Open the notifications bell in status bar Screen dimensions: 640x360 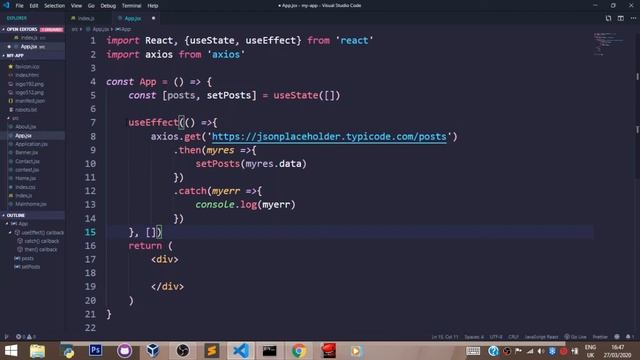(x=629, y=337)
